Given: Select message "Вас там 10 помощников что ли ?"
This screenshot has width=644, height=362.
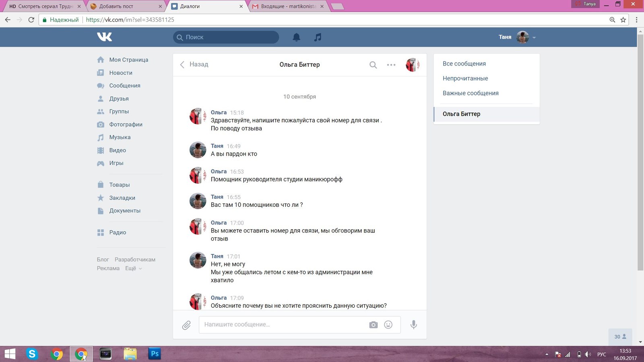Looking at the screenshot, I should (257, 205).
